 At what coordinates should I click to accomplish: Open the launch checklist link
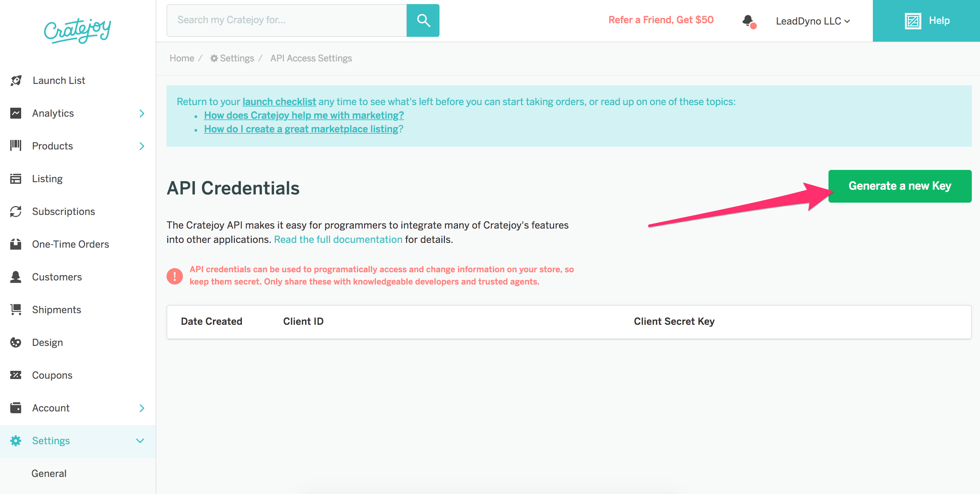[x=279, y=102]
